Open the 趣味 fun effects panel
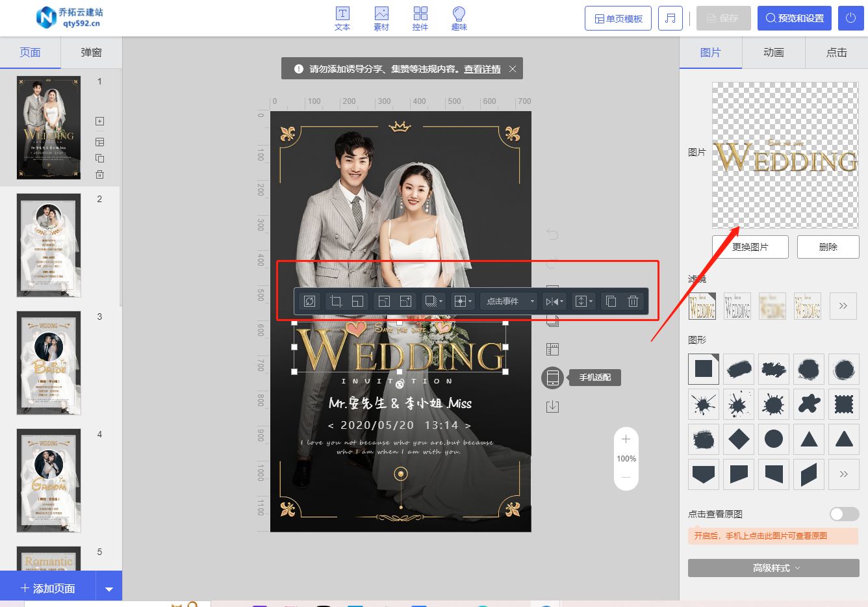Screen dimensions: 868x607 (x=459, y=18)
